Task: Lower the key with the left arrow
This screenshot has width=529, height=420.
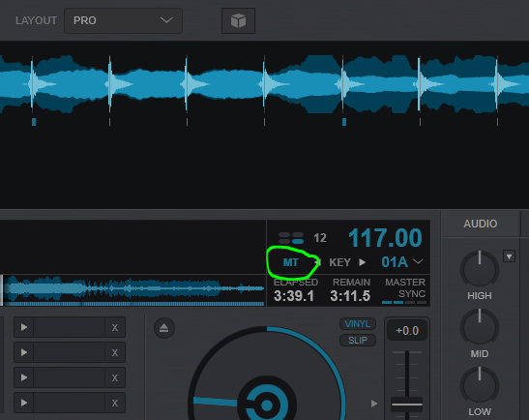Action: point(317,262)
